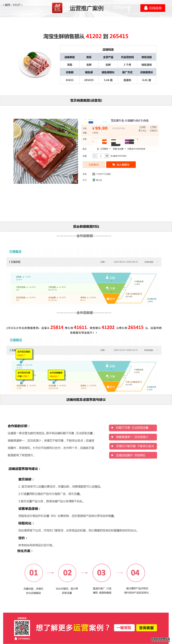Click the 销售额低 table cell
This screenshot has width=172, height=644.
pos(147,65)
